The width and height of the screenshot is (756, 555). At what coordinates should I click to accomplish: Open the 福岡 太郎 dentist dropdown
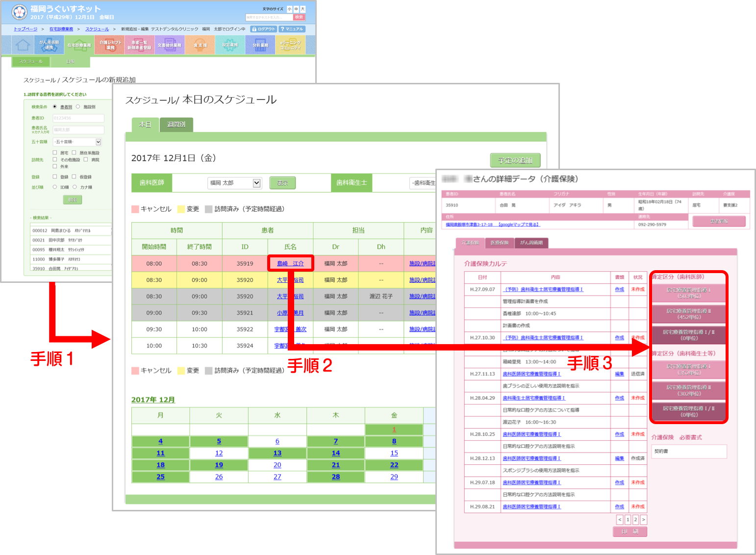pyautogui.click(x=256, y=183)
